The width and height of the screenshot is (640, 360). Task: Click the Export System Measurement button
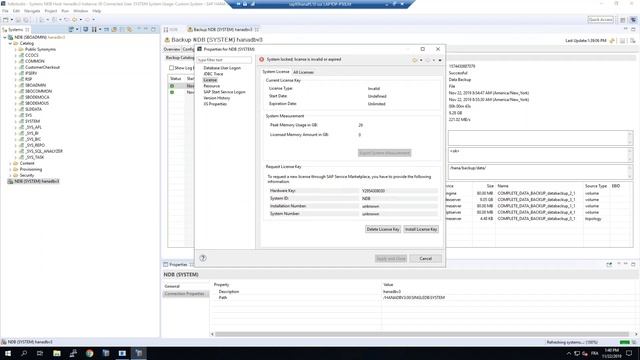pyautogui.click(x=384, y=153)
